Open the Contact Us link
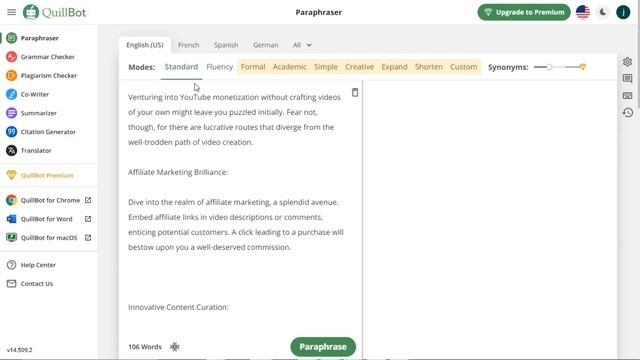Image resolution: width=640 pixels, height=360 pixels. (37, 284)
